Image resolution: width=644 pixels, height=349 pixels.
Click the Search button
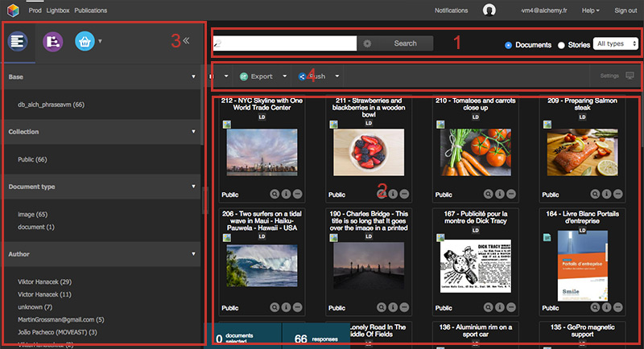[405, 43]
